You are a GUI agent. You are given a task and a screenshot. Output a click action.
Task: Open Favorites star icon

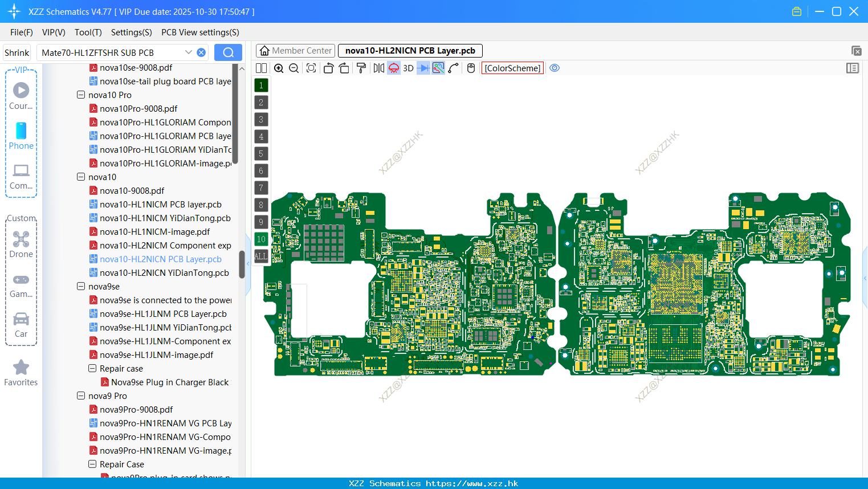coord(21,373)
